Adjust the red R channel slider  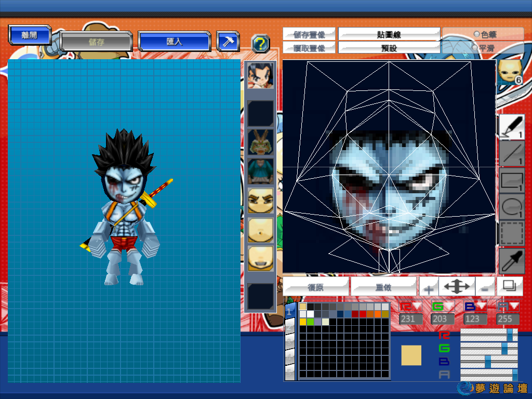coord(488,335)
